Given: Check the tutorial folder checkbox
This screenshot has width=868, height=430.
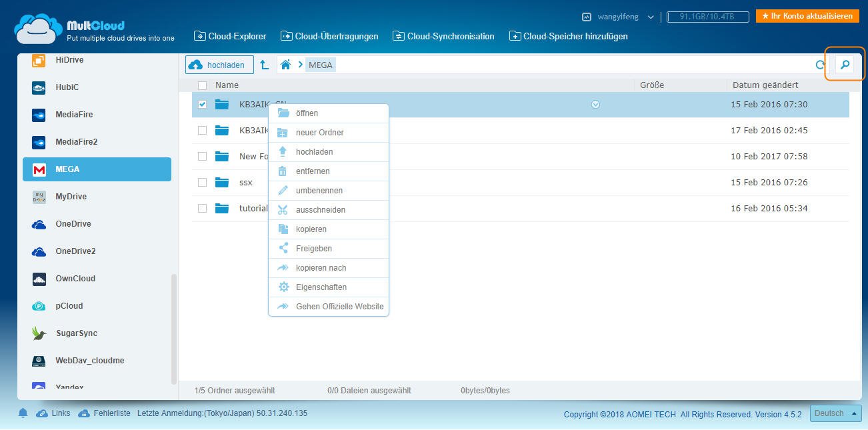Looking at the screenshot, I should [202, 208].
